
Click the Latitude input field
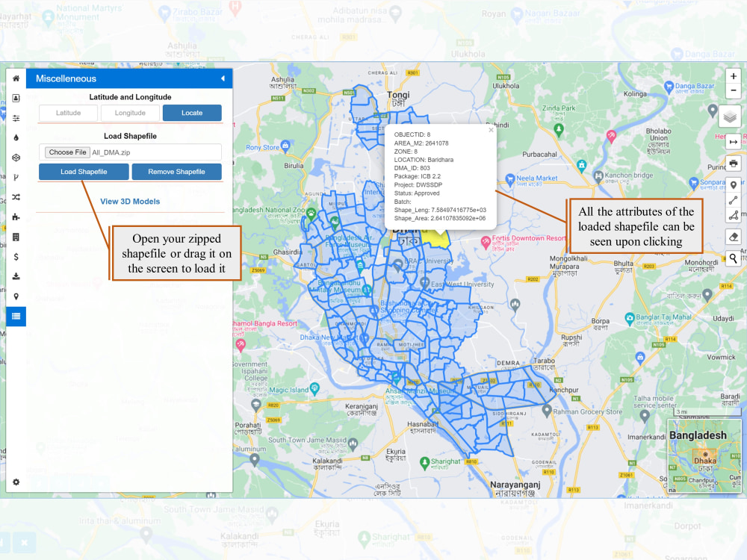[68, 113]
